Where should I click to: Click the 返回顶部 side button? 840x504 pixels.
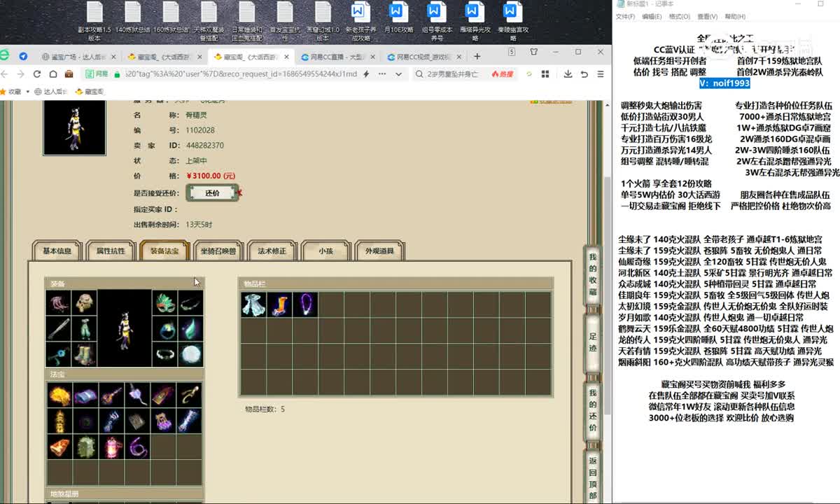593,478
